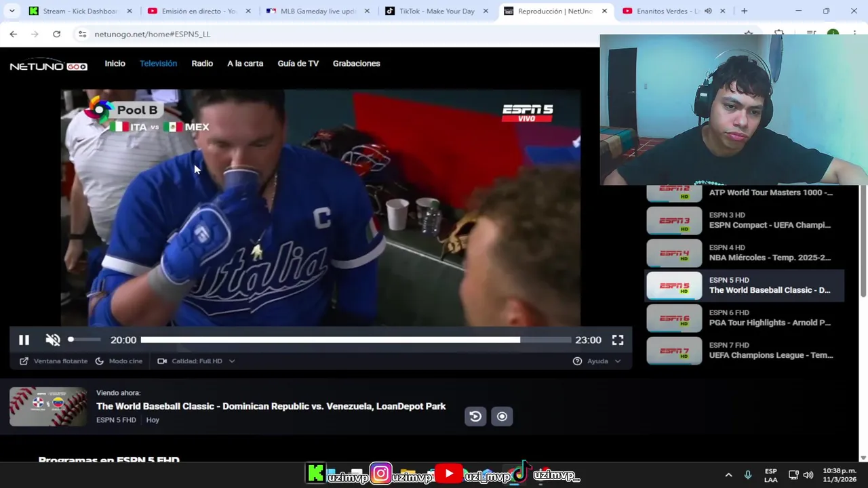The image size is (868, 488).
Task: Expand the Ayuda help menu
Action: 597,361
